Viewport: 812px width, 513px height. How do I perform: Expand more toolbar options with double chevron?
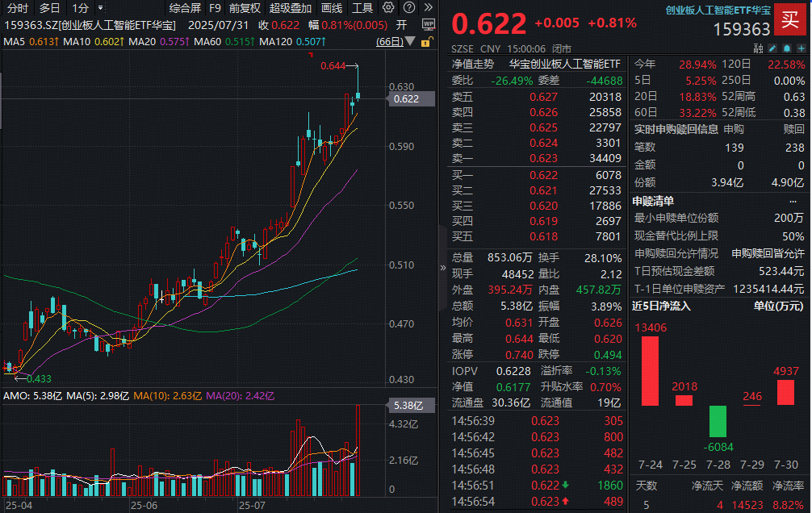click(429, 8)
